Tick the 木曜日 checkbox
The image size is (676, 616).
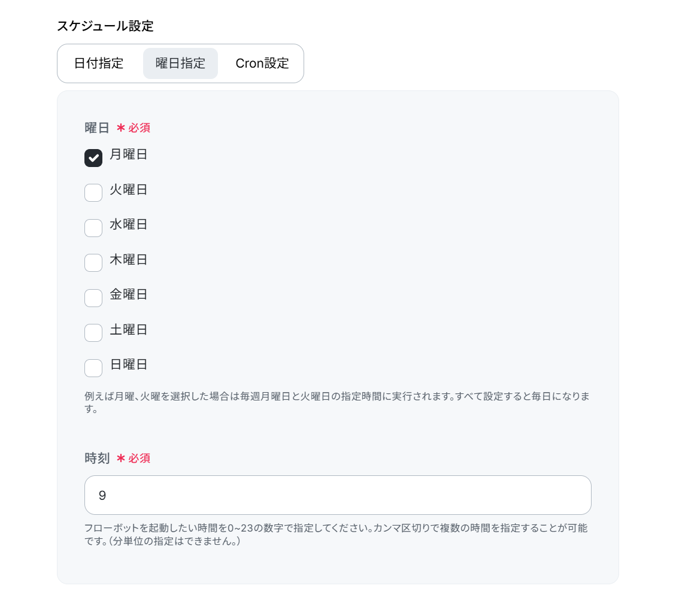tap(93, 263)
